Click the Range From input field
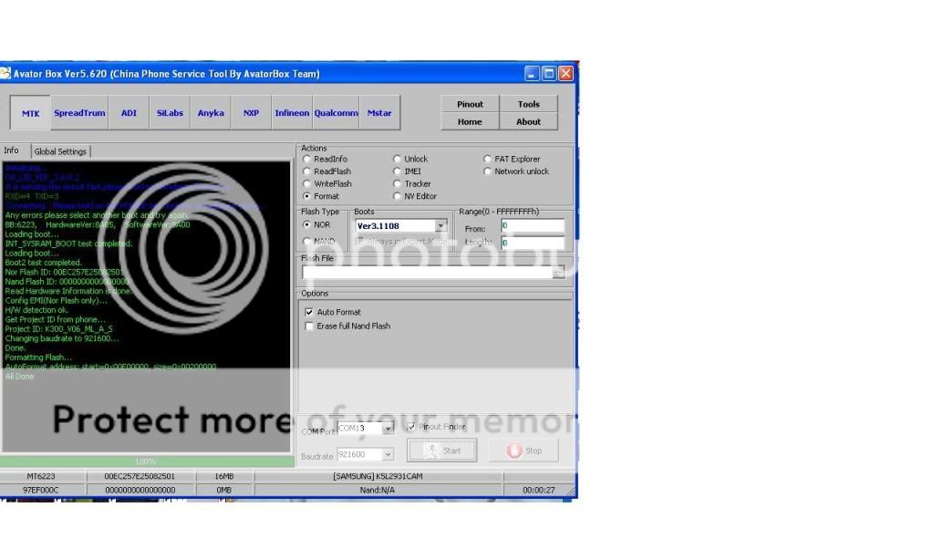Screen dimensions: 933x560 532,226
